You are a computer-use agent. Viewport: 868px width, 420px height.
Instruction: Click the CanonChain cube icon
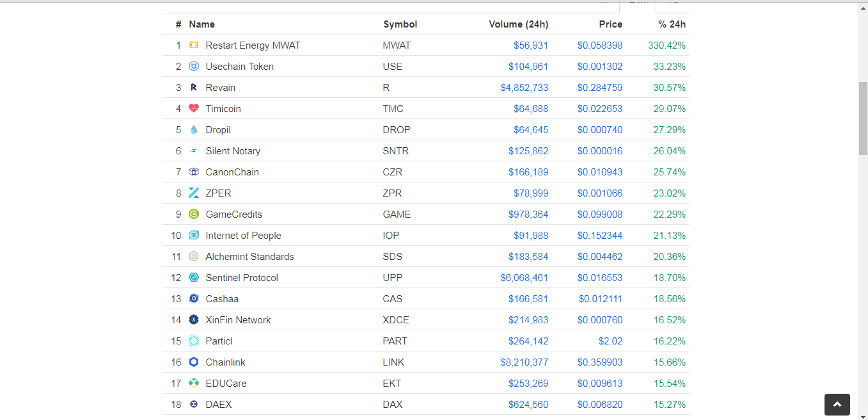click(x=194, y=172)
